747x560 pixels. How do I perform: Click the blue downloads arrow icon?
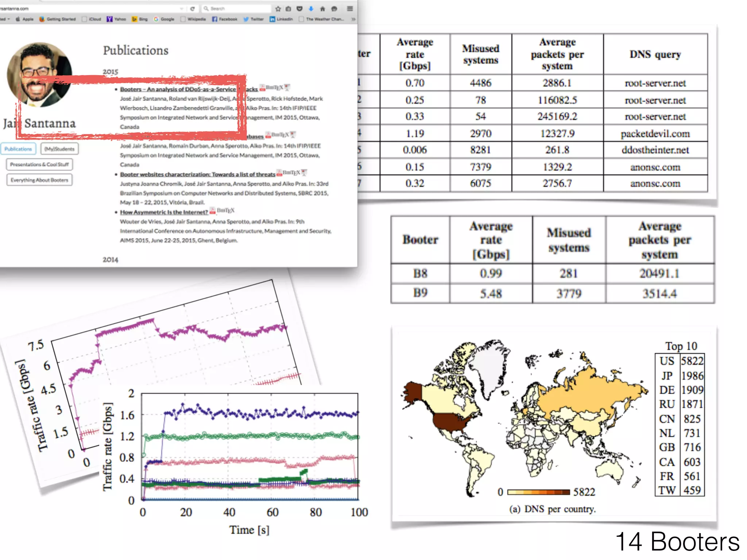pos(311,8)
